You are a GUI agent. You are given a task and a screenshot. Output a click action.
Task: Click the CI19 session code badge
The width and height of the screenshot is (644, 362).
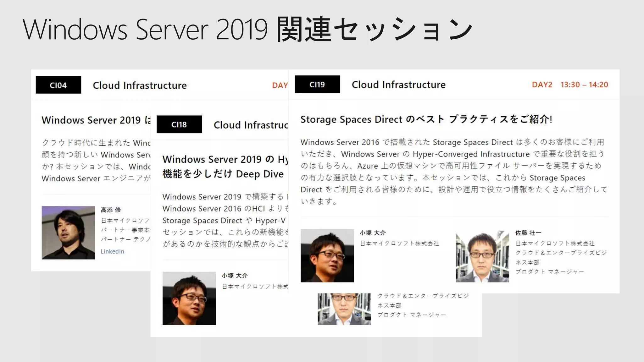(x=317, y=84)
